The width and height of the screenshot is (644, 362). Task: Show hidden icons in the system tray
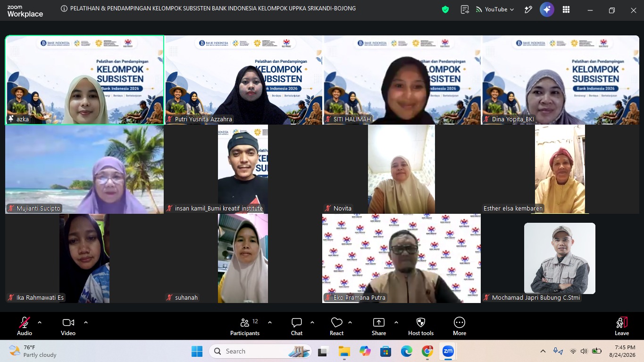click(543, 351)
